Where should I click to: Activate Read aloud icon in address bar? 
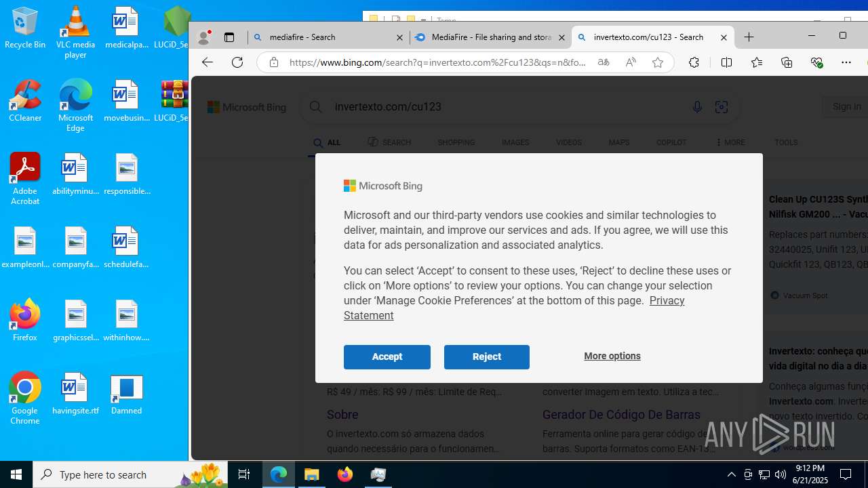(x=631, y=62)
